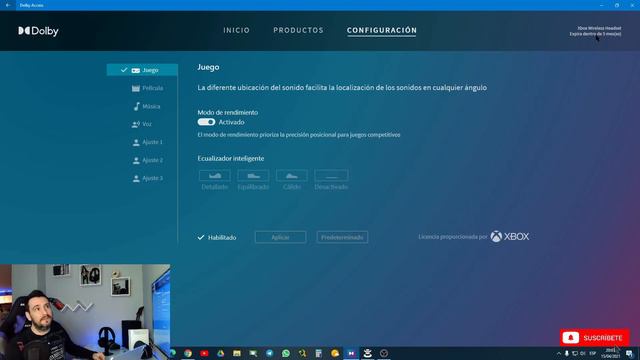Viewport: 640px width, 360px height.
Task: Open Google Drive from the taskbar
Action: [x=220, y=353]
